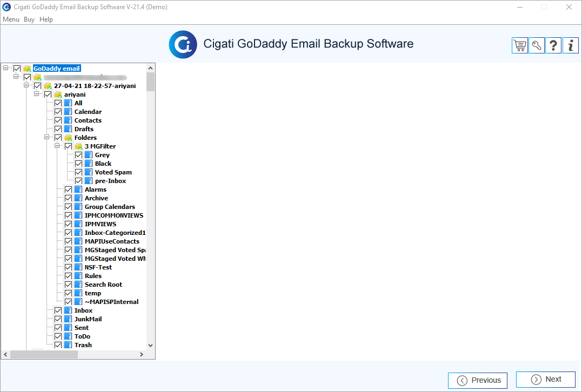
Task: Click the Contacts folder icon
Action: 68,120
